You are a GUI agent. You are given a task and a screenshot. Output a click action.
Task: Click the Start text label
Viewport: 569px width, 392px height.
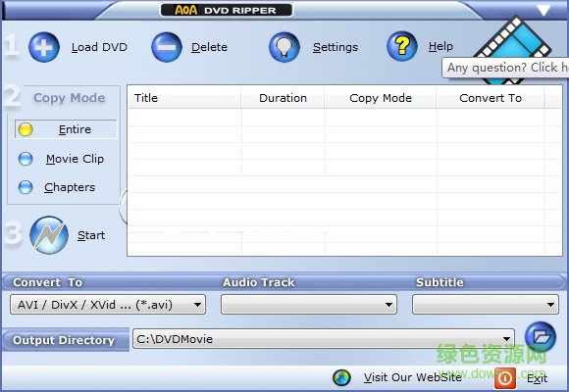91,235
